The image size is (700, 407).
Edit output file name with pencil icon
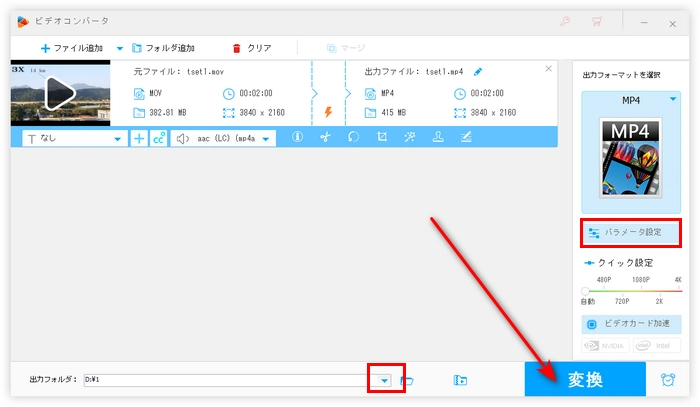(x=478, y=71)
